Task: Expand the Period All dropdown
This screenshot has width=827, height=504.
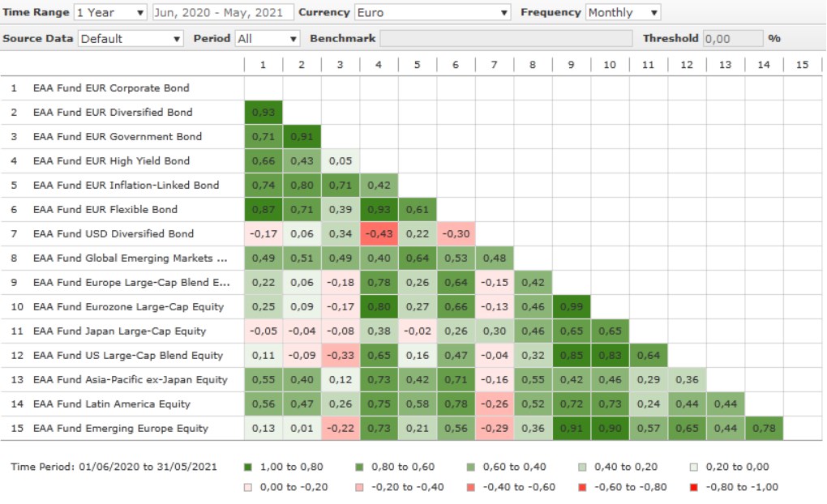Action: tap(268, 38)
